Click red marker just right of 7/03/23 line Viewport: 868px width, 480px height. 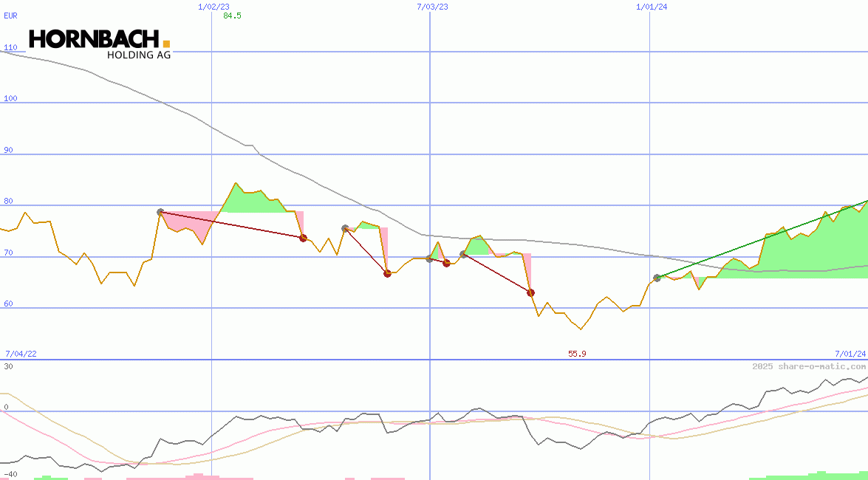click(x=447, y=263)
